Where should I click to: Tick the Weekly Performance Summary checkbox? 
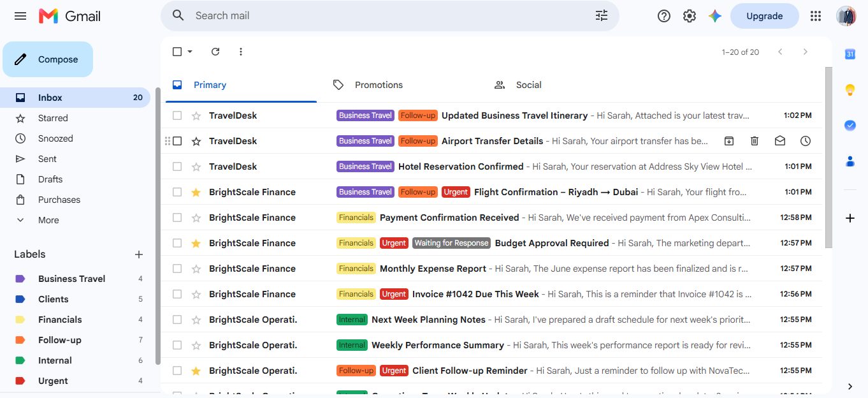(177, 345)
